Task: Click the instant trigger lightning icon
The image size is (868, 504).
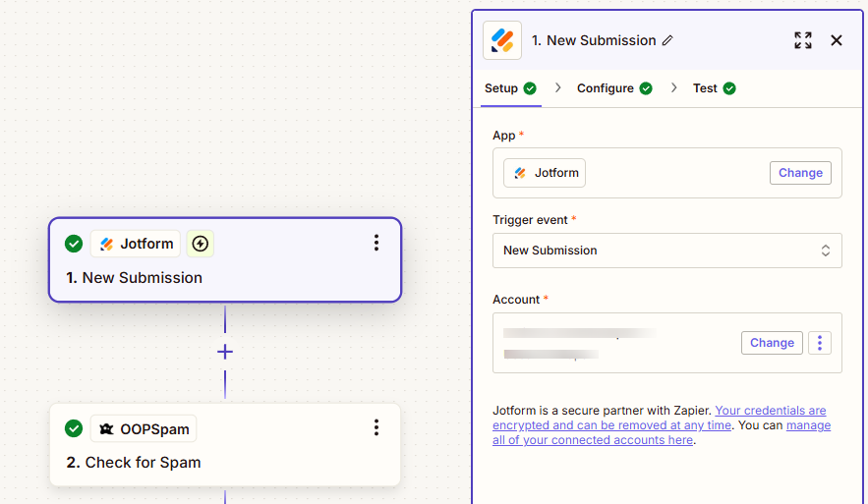Action: (201, 244)
